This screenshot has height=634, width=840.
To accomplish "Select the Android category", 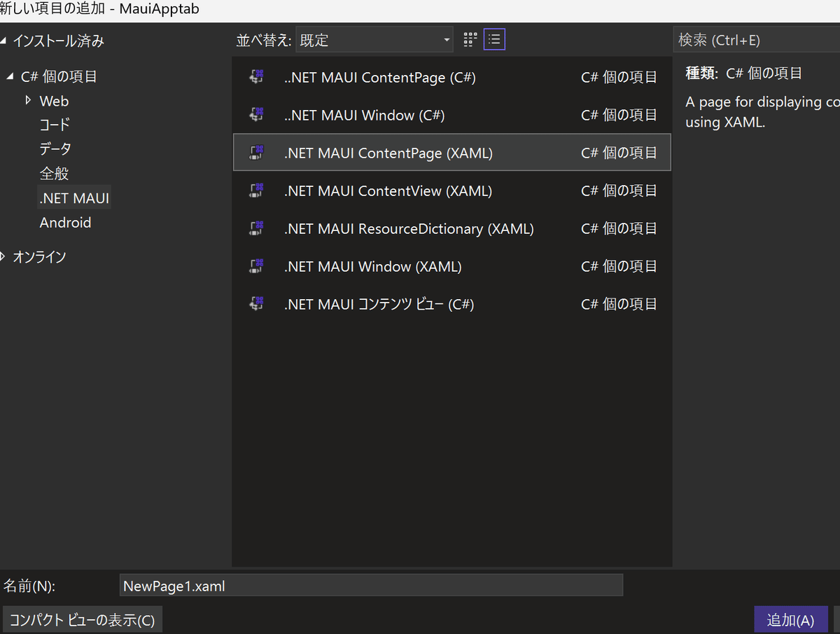I will pos(65,222).
